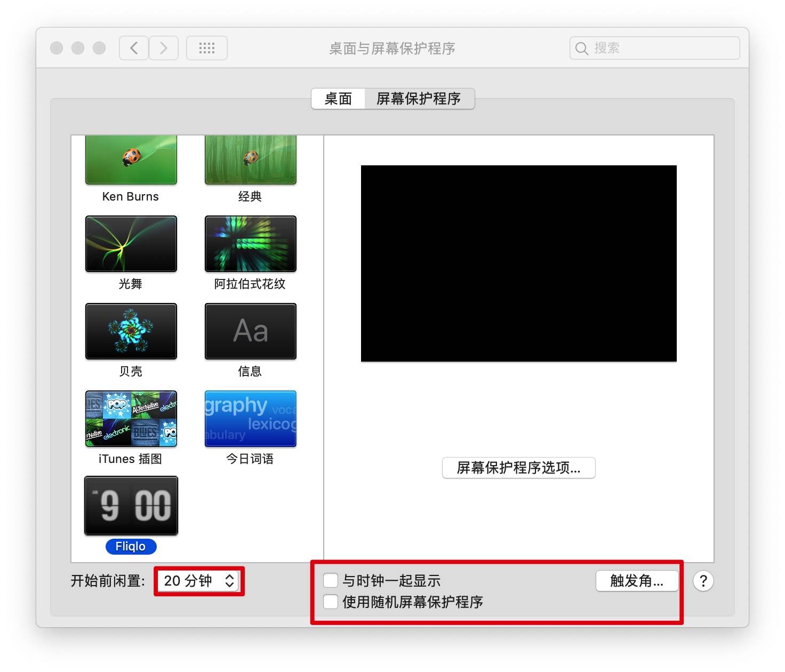Show all System Preferences via grid icon
Screen dimensions: 785x672
tap(207, 47)
